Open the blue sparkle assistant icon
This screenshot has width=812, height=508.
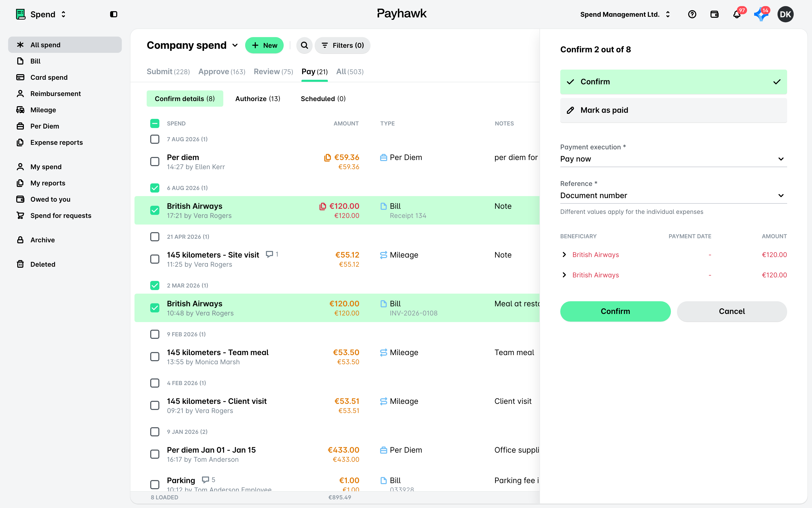pyautogui.click(x=761, y=14)
